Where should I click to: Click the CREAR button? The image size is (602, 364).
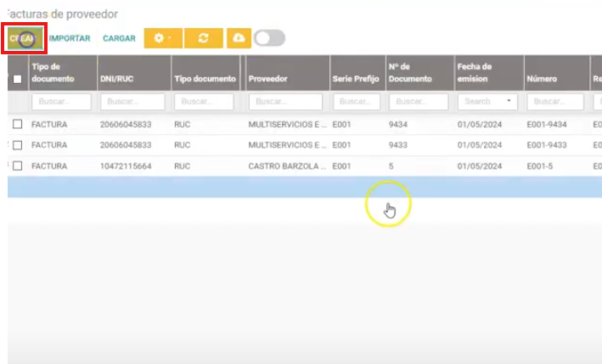[x=23, y=39]
